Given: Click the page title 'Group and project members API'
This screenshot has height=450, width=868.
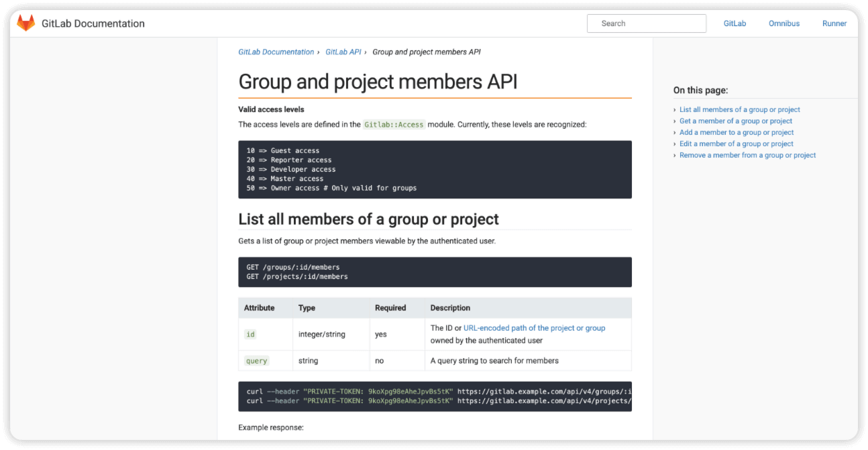Looking at the screenshot, I should pyautogui.click(x=378, y=82).
